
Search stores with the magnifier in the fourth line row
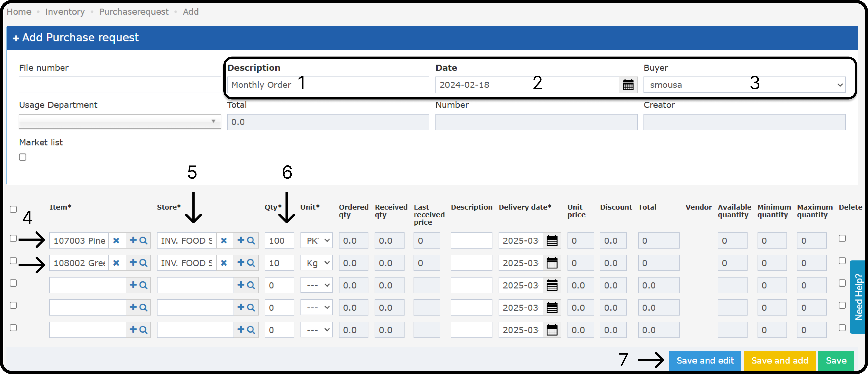point(251,308)
